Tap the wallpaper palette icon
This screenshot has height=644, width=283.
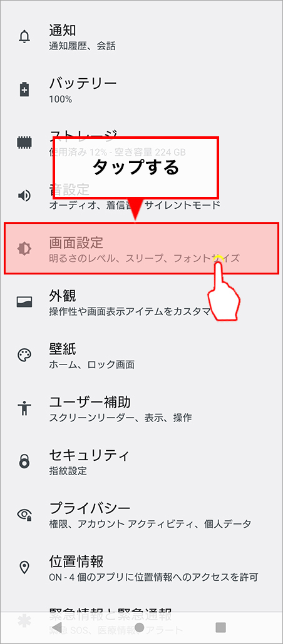coord(24,355)
